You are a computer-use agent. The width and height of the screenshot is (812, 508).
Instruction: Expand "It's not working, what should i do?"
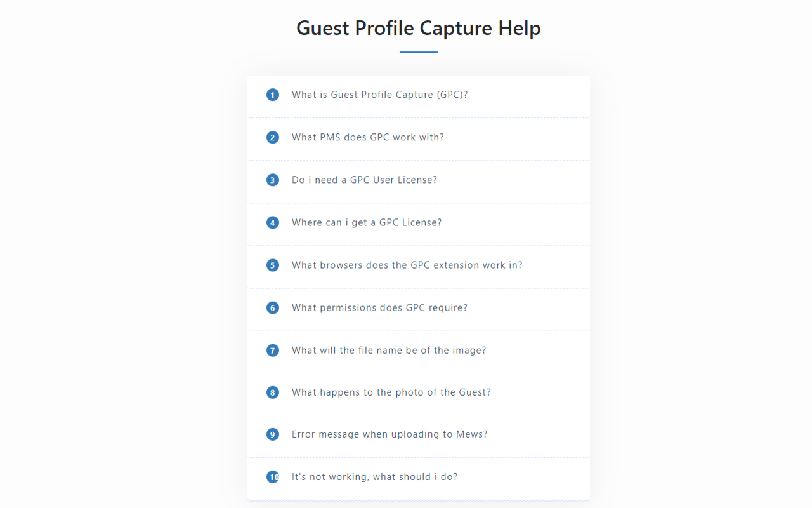374,477
